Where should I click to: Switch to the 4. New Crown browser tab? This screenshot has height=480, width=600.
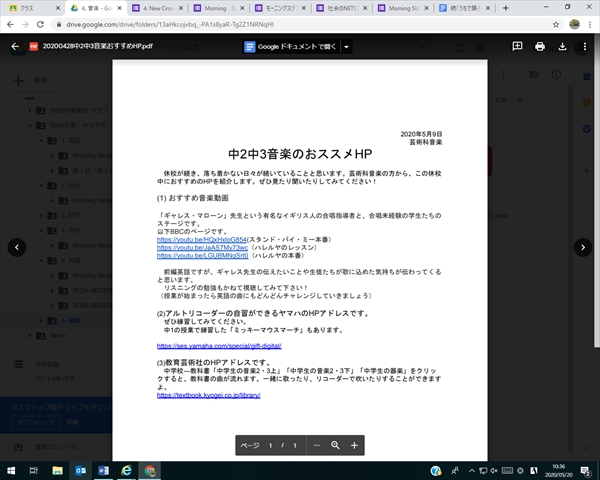[x=158, y=8]
